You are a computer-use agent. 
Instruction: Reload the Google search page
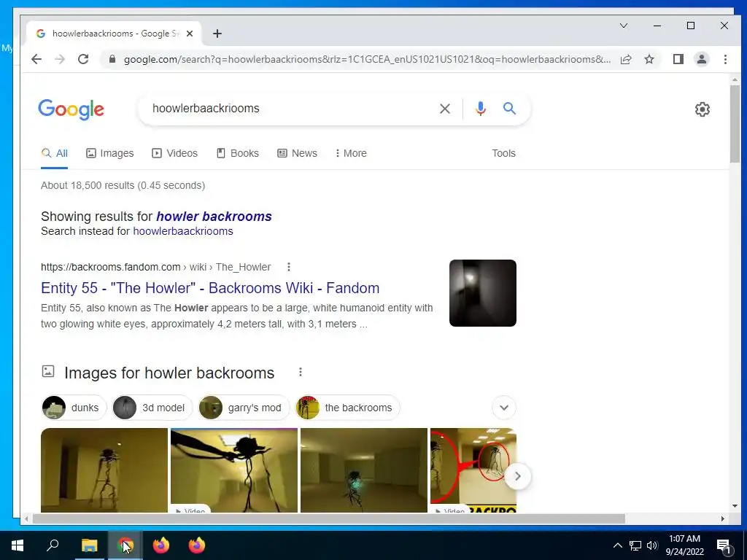pos(83,59)
